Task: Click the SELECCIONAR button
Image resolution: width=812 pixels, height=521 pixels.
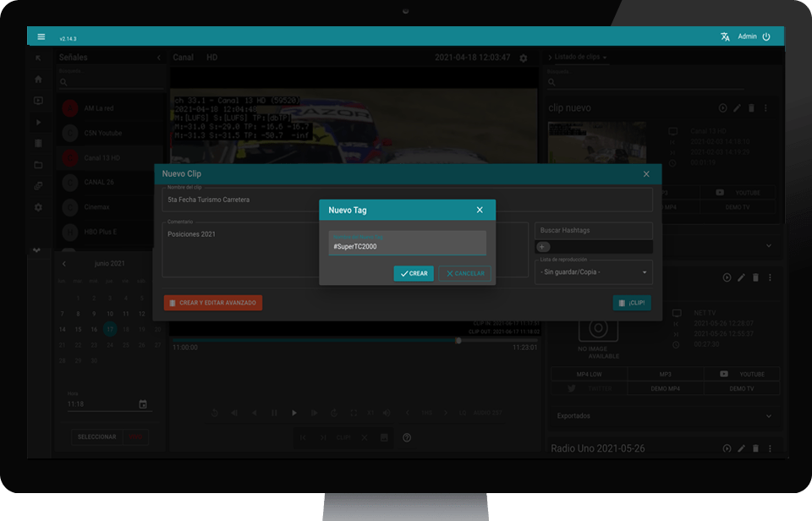Action: 96,437
